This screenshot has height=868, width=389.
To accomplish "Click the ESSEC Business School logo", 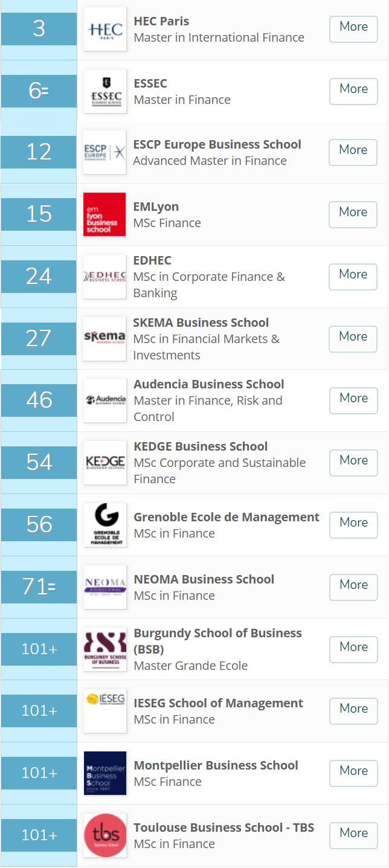I will pos(105,91).
